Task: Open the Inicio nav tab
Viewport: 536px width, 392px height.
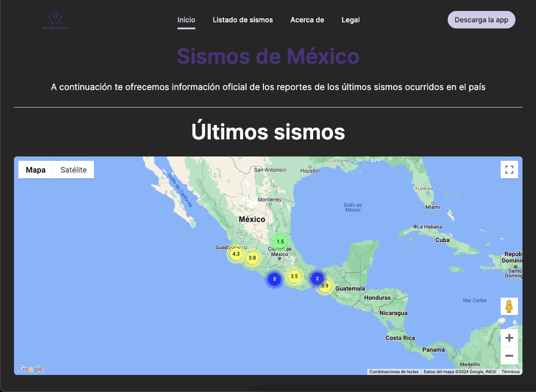Action: 186,20
